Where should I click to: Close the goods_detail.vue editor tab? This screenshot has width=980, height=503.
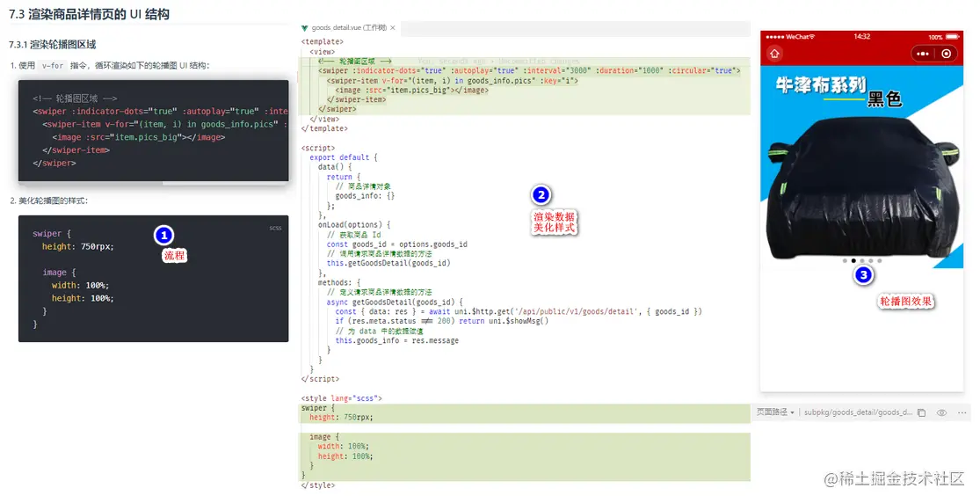click(x=393, y=27)
